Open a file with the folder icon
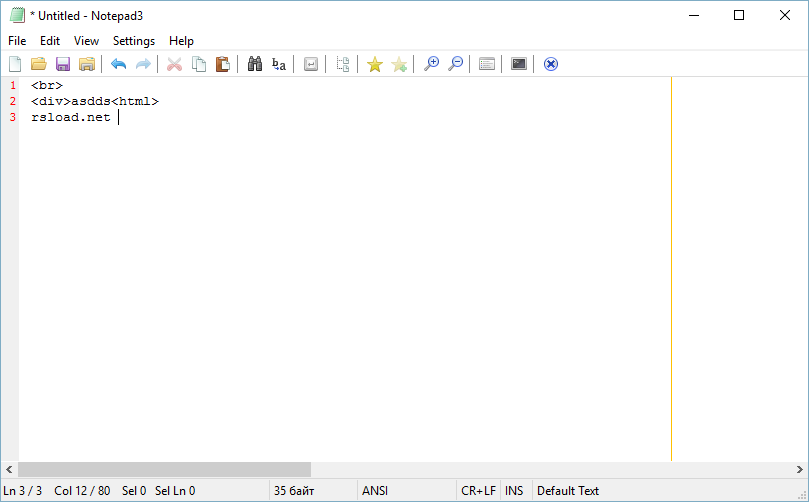This screenshot has height=502, width=809. point(39,64)
